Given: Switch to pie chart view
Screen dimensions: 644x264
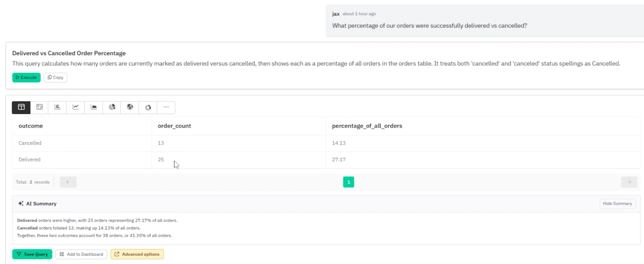Looking at the screenshot, I should (x=112, y=107).
